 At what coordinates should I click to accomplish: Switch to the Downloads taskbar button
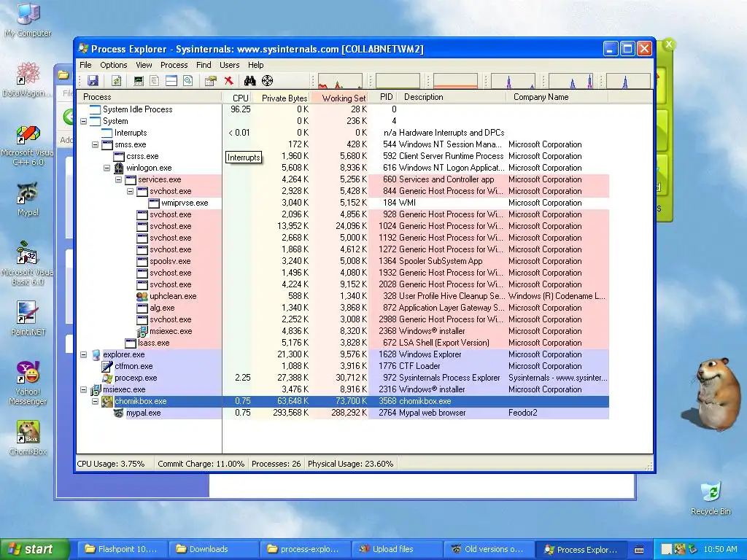[x=212, y=549]
